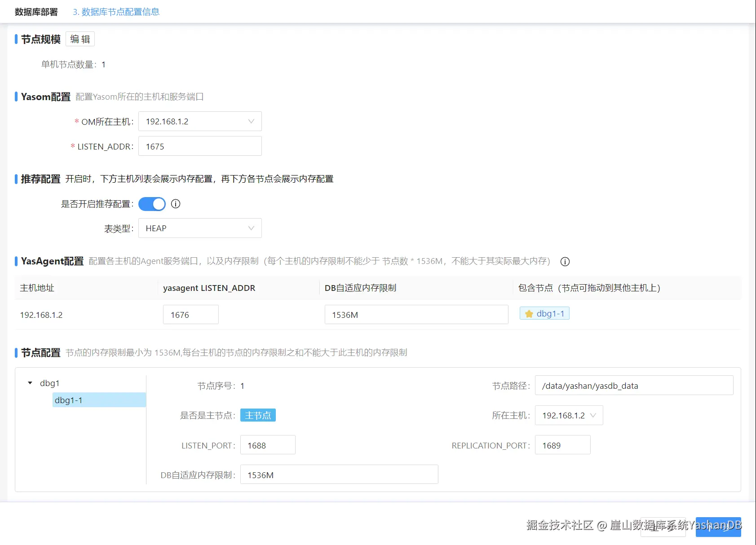Focus the node DB自适应内存限制 1536M field
Screen dimensions: 756x545
point(339,475)
